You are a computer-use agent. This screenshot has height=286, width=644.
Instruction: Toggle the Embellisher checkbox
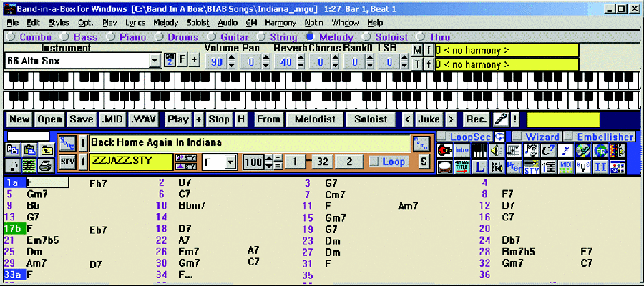point(567,136)
